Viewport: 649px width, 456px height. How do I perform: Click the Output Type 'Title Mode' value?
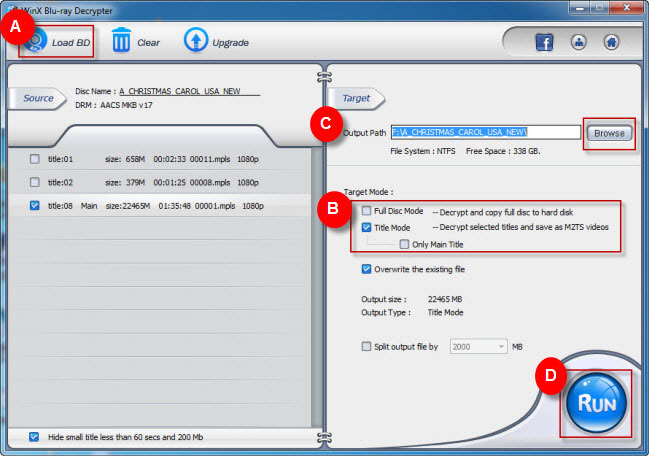[x=445, y=312]
